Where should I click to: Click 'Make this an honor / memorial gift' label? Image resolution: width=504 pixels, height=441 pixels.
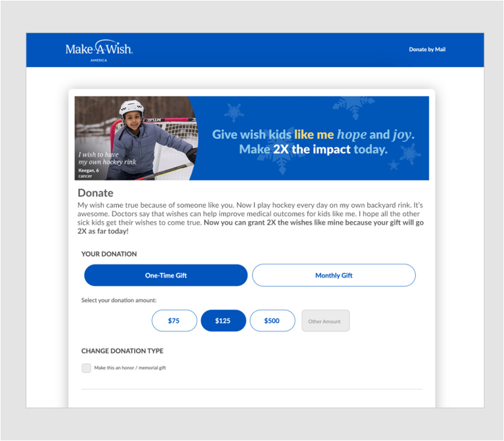click(x=130, y=368)
